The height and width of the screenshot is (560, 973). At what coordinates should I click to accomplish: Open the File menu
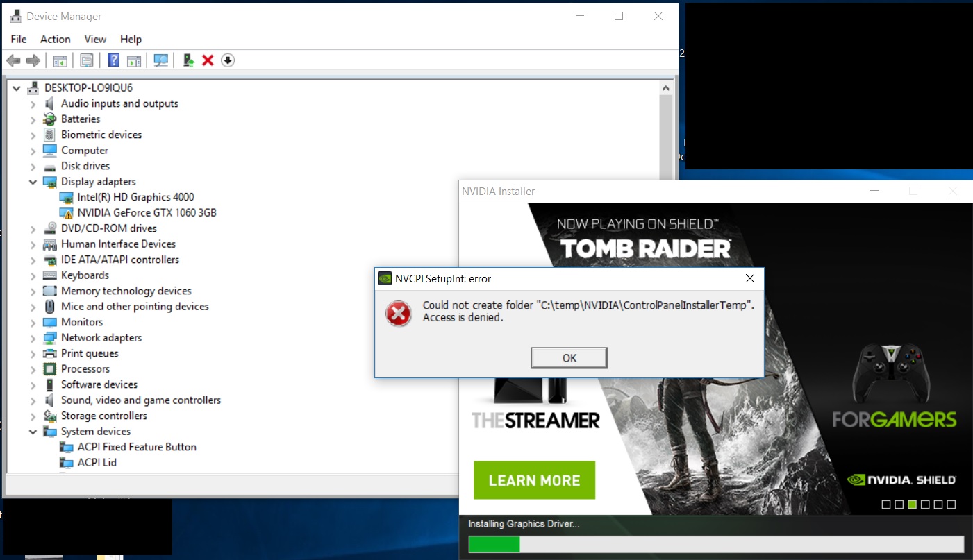click(19, 39)
